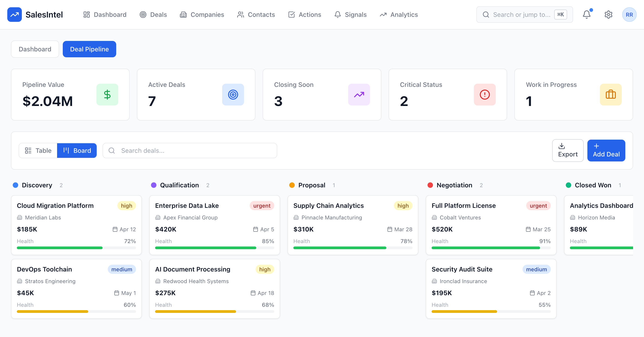
Task: Click the Pipeline Value dollar icon
Action: [107, 95]
